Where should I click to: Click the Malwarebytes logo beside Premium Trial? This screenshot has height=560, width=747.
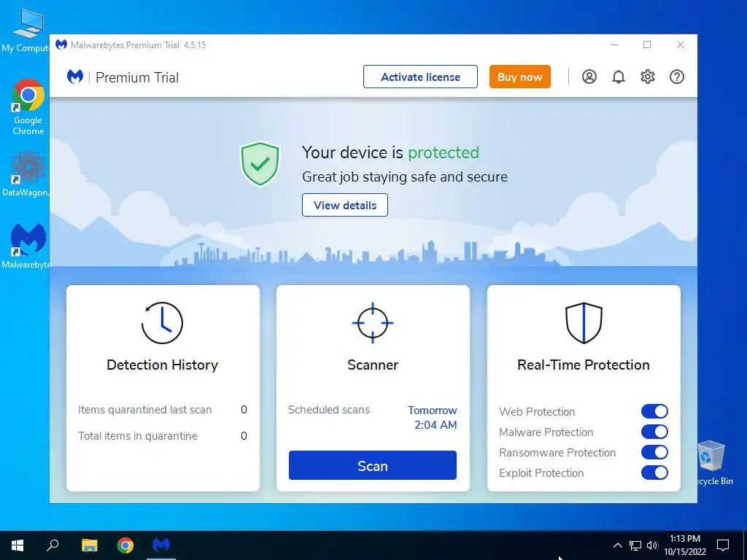click(75, 77)
